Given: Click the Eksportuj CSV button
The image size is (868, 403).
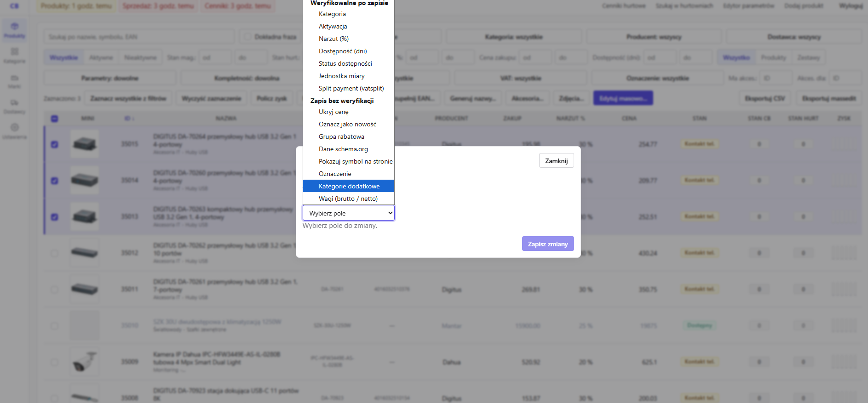Looking at the screenshot, I should tap(765, 98).
